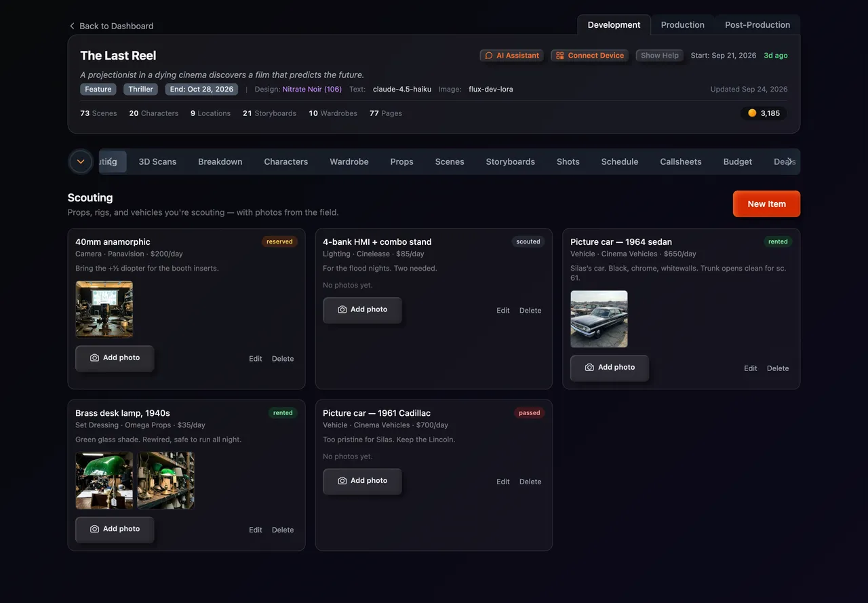Expand the round orange chevron menu

point(81,161)
